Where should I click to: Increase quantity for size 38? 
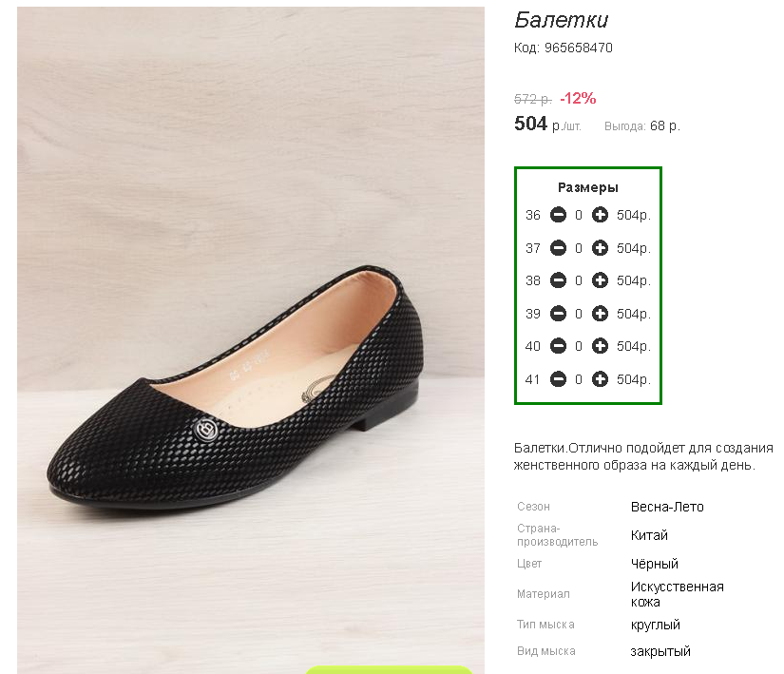click(600, 280)
